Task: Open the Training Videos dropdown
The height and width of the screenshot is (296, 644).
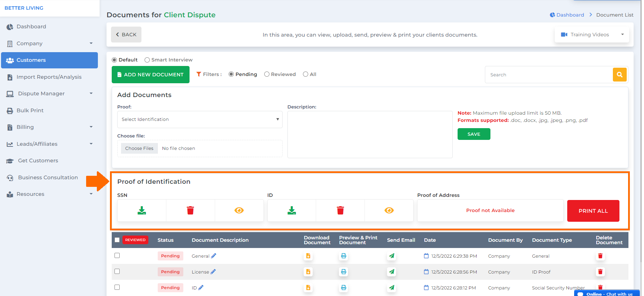Action: point(592,35)
